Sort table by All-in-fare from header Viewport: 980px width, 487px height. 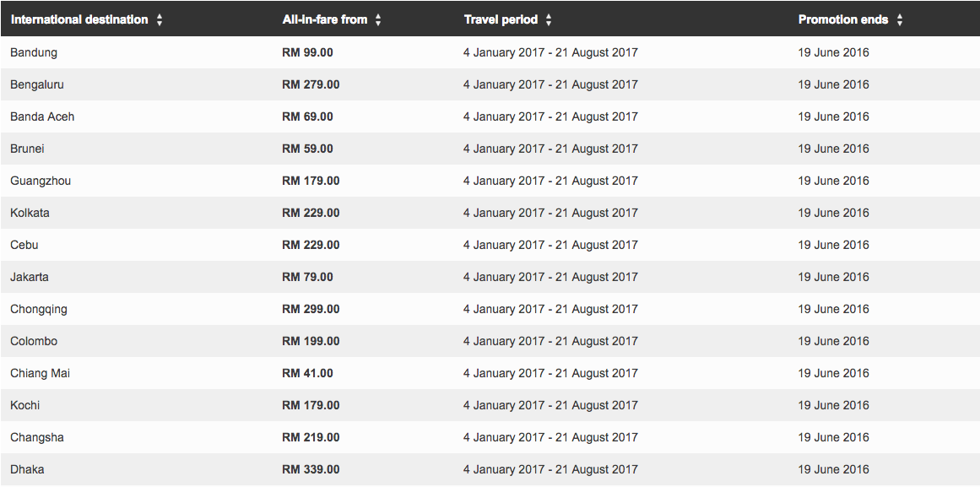(325, 19)
